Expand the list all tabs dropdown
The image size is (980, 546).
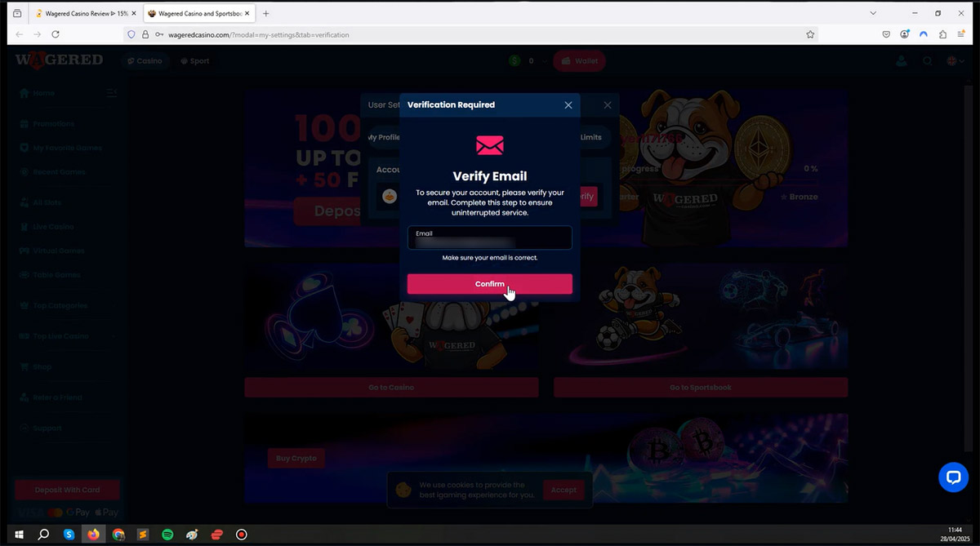pyautogui.click(x=873, y=13)
